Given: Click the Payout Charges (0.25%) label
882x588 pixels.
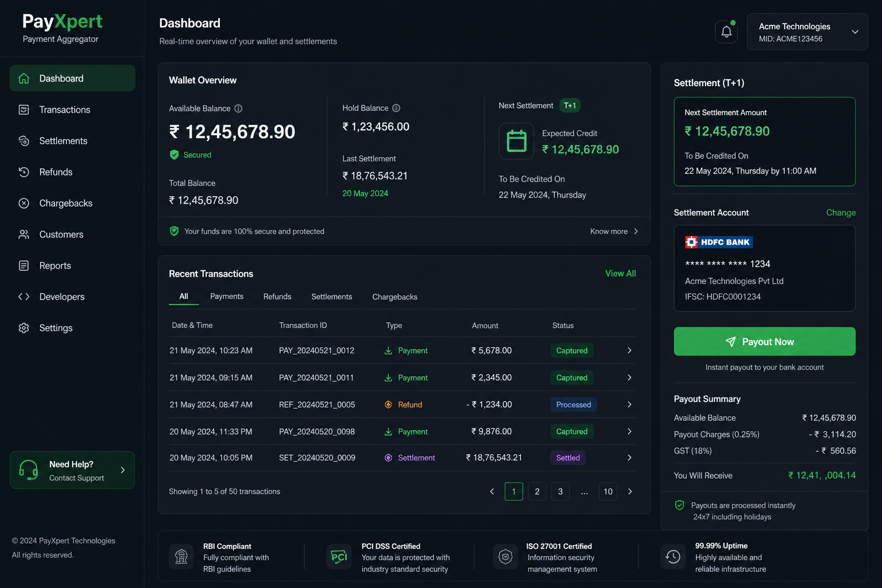Looking at the screenshot, I should click(x=717, y=435).
